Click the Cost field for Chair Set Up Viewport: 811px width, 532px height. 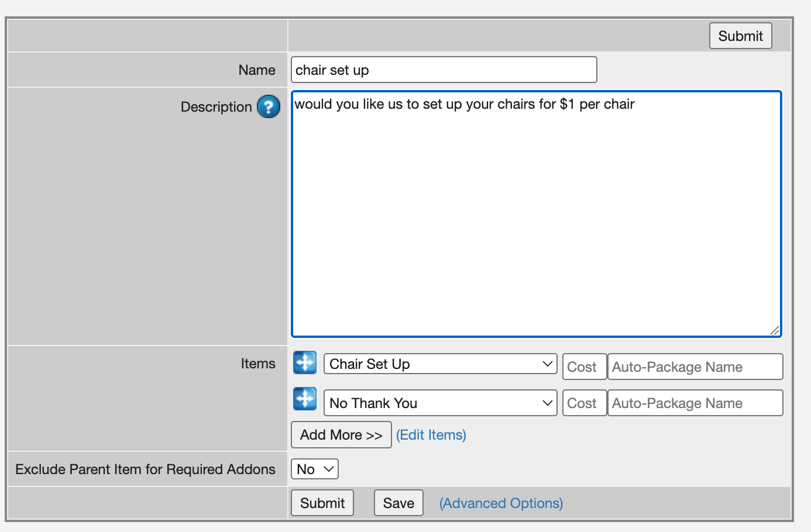[x=585, y=367]
